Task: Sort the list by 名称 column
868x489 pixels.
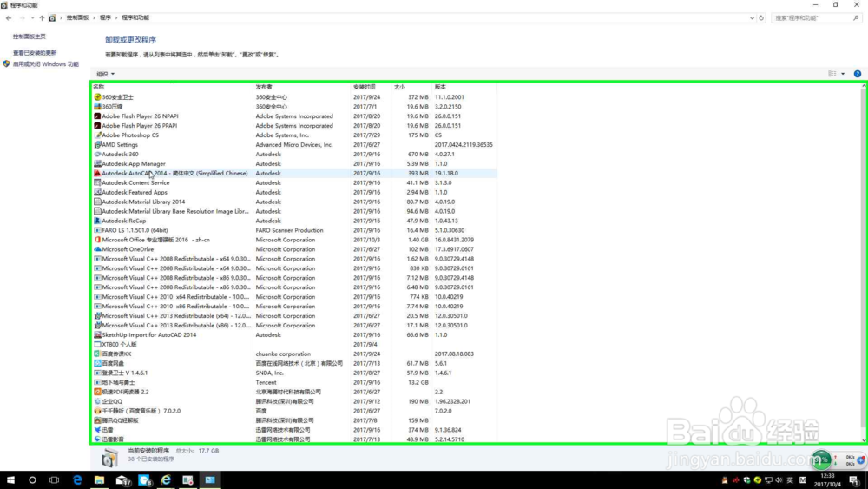Action: click(99, 87)
